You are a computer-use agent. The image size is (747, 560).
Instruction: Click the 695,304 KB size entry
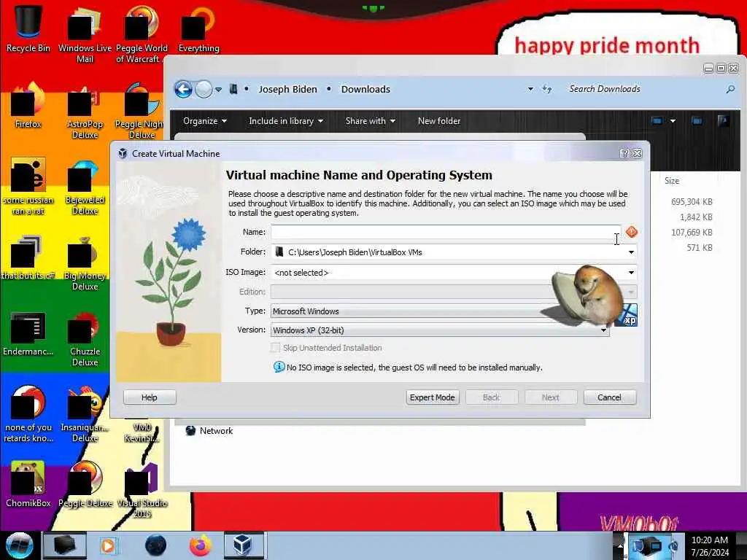(x=692, y=201)
